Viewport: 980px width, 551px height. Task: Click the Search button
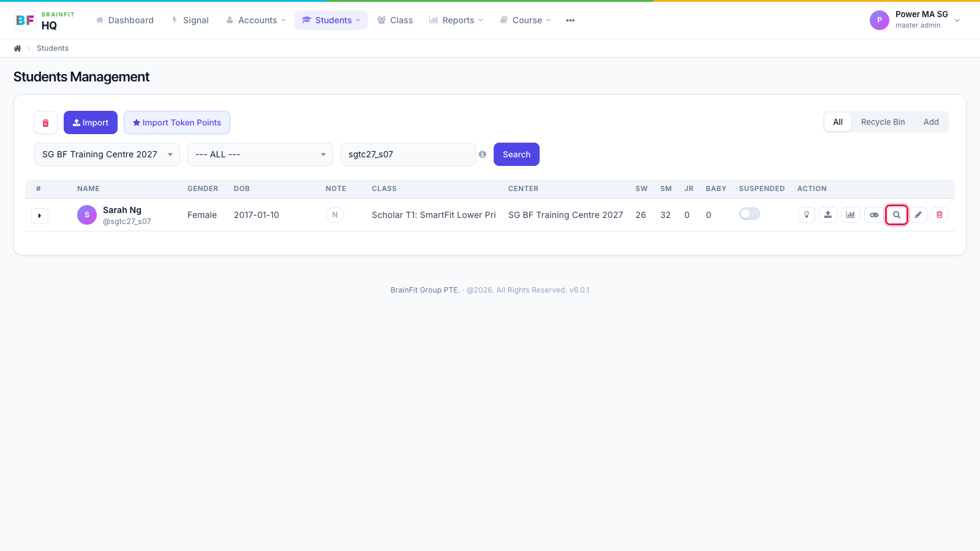516,154
